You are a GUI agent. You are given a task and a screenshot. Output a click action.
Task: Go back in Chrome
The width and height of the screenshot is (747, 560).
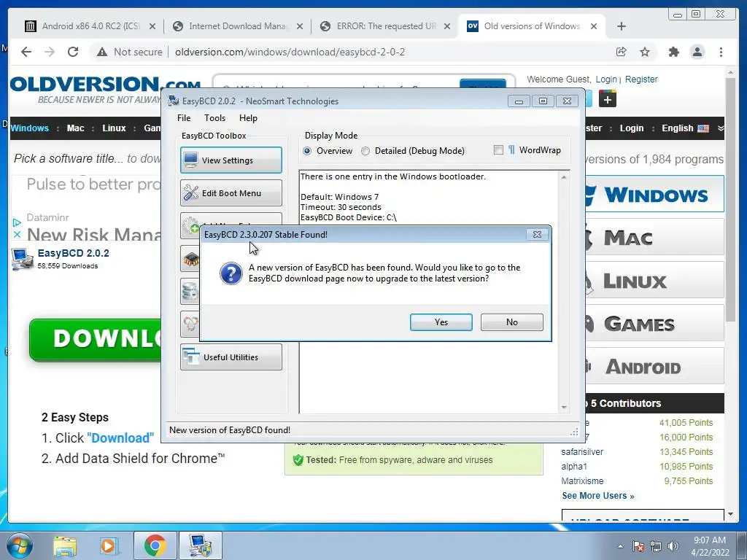click(x=26, y=52)
